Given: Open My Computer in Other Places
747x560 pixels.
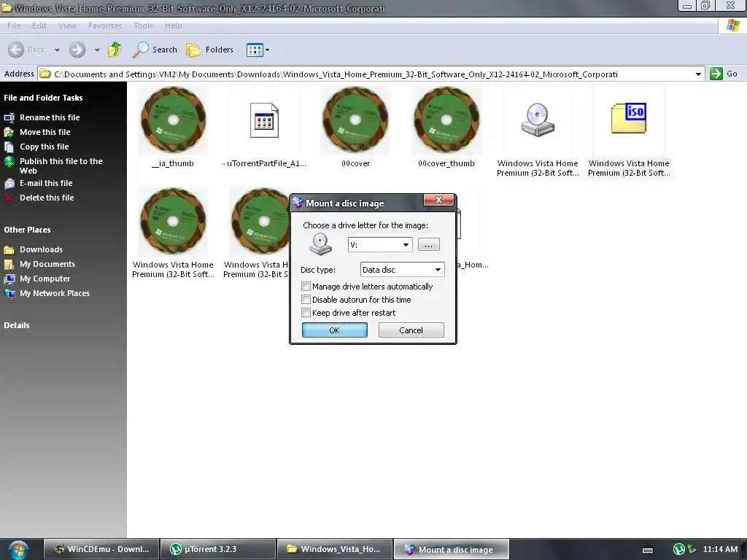Looking at the screenshot, I should pos(44,279).
